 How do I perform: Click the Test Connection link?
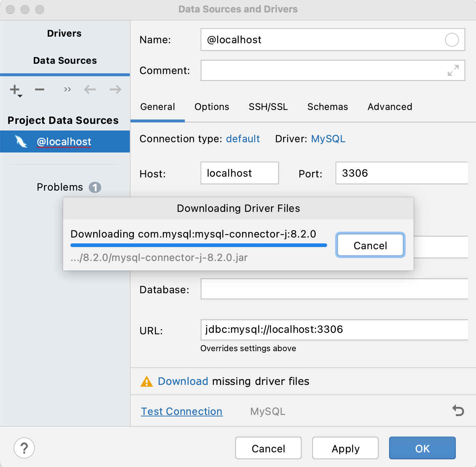coord(182,411)
